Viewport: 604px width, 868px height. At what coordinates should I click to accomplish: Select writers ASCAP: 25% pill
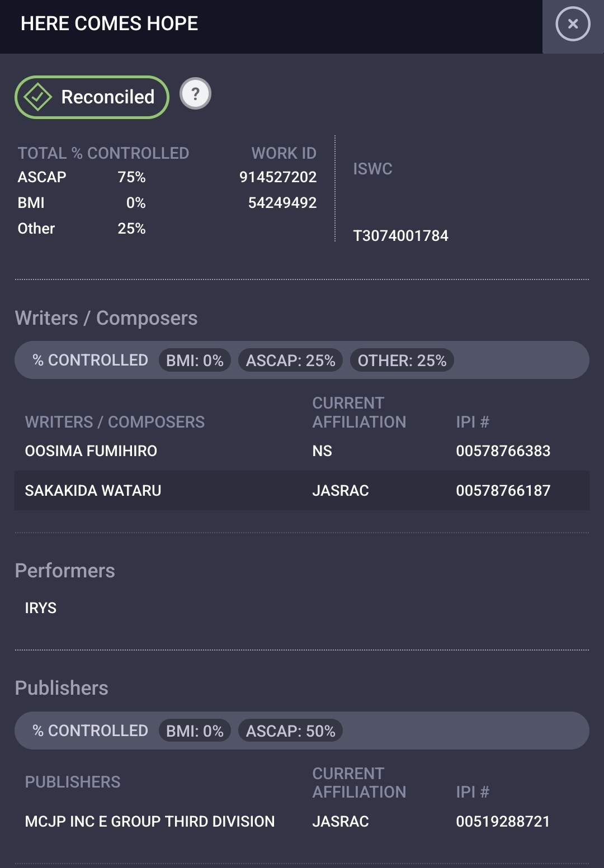[291, 361]
